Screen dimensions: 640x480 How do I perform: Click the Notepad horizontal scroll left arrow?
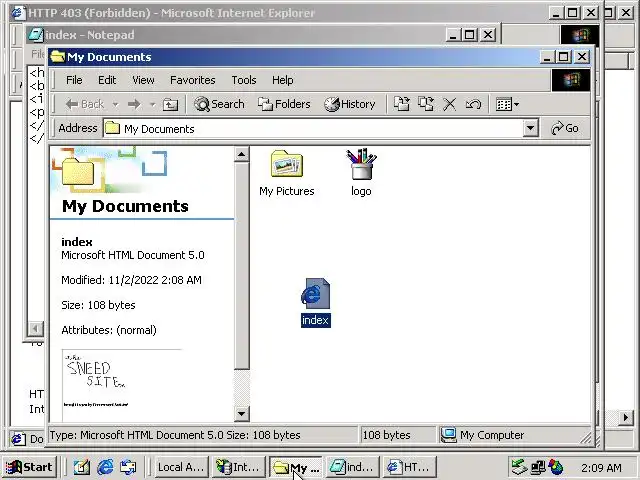coord(36,328)
